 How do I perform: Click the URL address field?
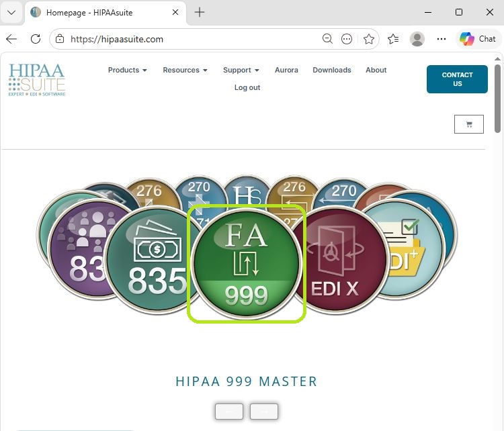point(193,39)
